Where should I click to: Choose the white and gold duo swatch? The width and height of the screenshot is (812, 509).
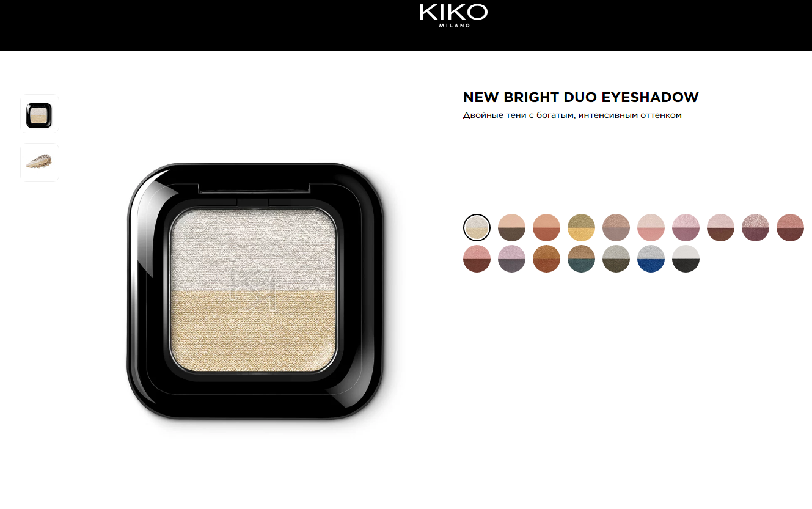477,228
